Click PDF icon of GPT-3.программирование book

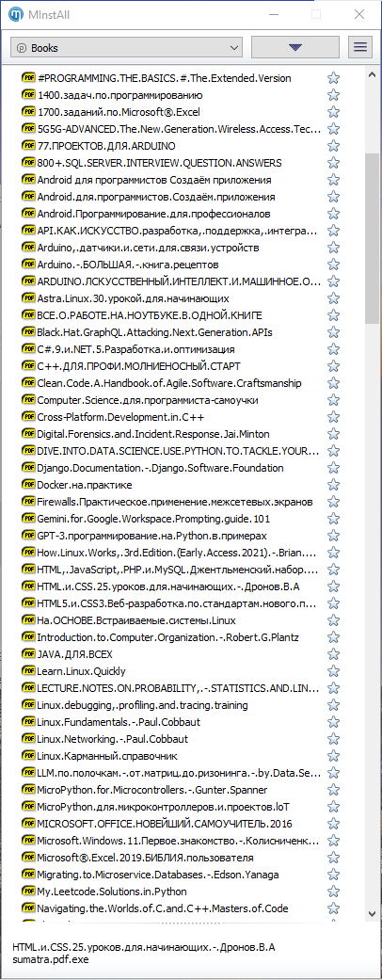[28, 535]
